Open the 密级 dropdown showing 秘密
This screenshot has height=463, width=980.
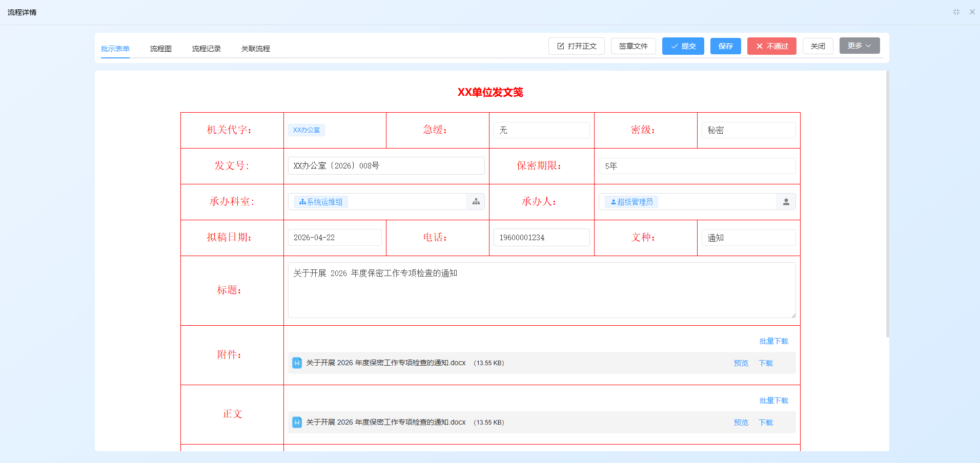tap(749, 130)
